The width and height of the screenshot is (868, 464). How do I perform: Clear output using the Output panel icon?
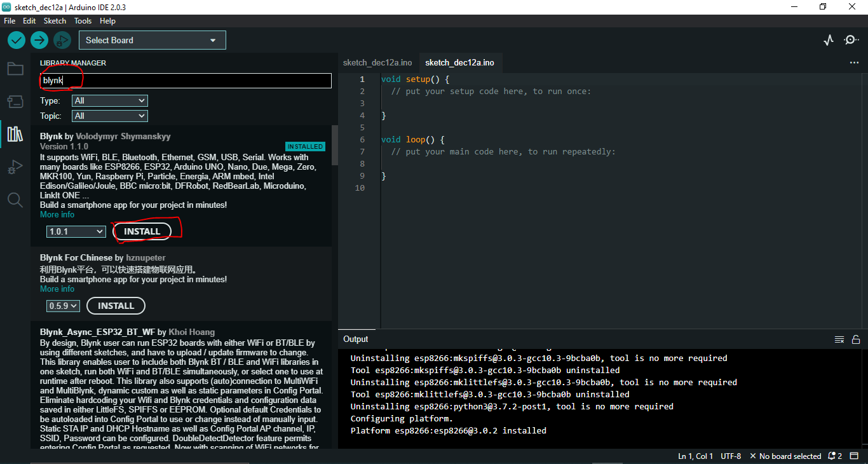tap(839, 339)
